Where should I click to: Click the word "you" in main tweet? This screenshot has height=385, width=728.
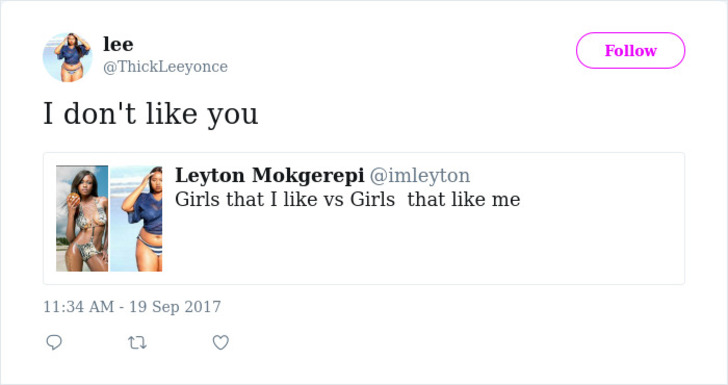[x=233, y=116]
